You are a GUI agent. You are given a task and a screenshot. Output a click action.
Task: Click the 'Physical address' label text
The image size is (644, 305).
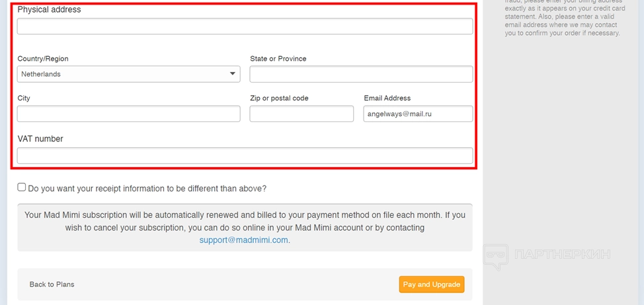click(49, 10)
